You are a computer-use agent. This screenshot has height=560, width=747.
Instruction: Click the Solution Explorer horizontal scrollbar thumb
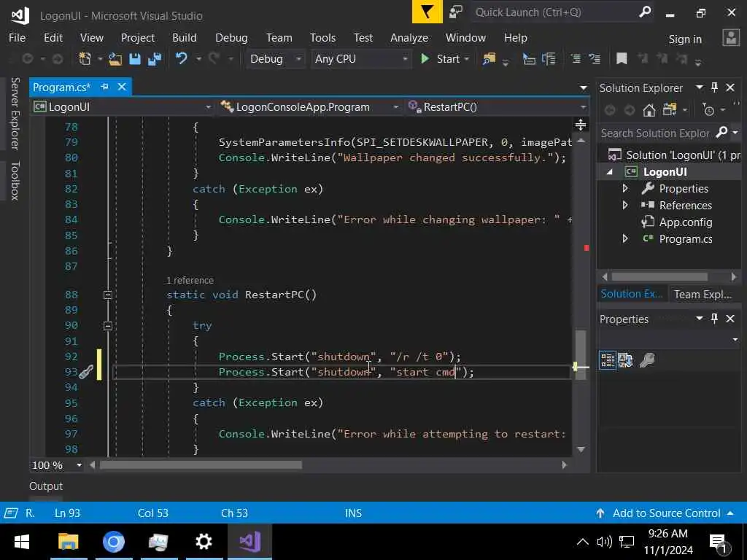[659, 276]
